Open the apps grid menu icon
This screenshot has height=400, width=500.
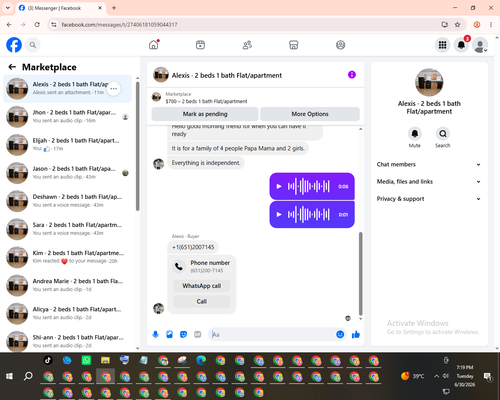click(x=442, y=45)
